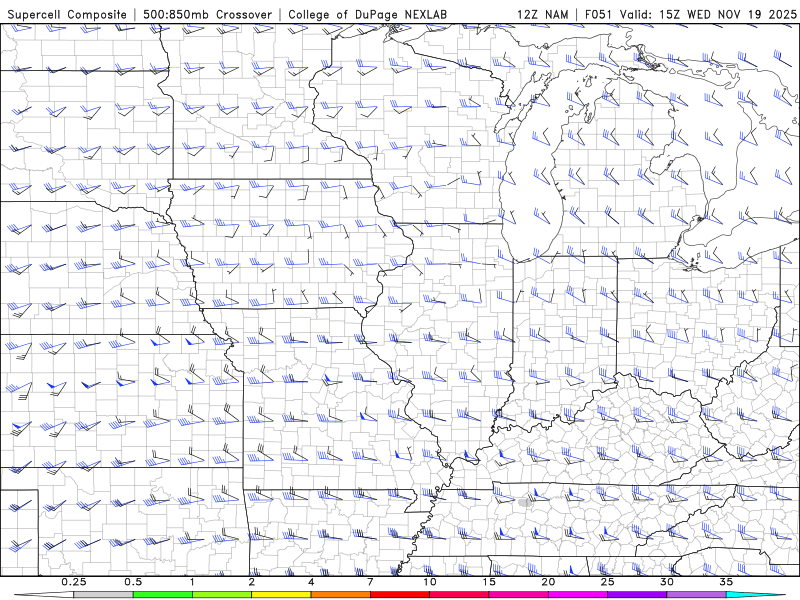The height and width of the screenshot is (600, 800).
Task: Select the purple legend segment between 25 and 30
Action: click(637, 595)
